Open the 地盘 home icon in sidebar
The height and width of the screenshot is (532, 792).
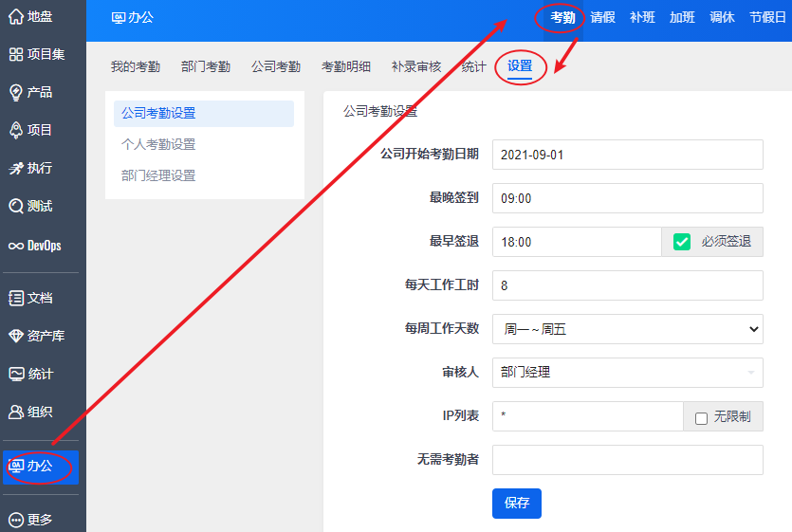tap(16, 16)
